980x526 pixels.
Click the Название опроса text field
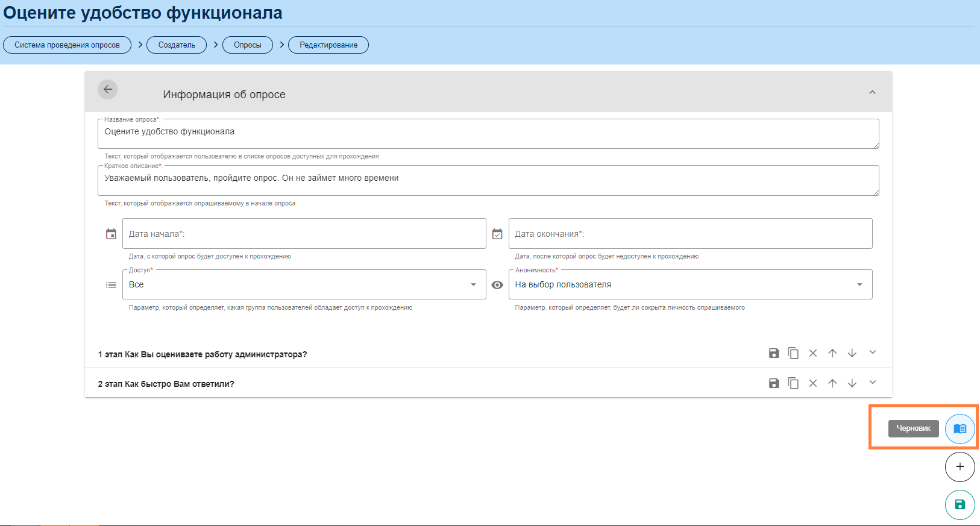(488, 133)
